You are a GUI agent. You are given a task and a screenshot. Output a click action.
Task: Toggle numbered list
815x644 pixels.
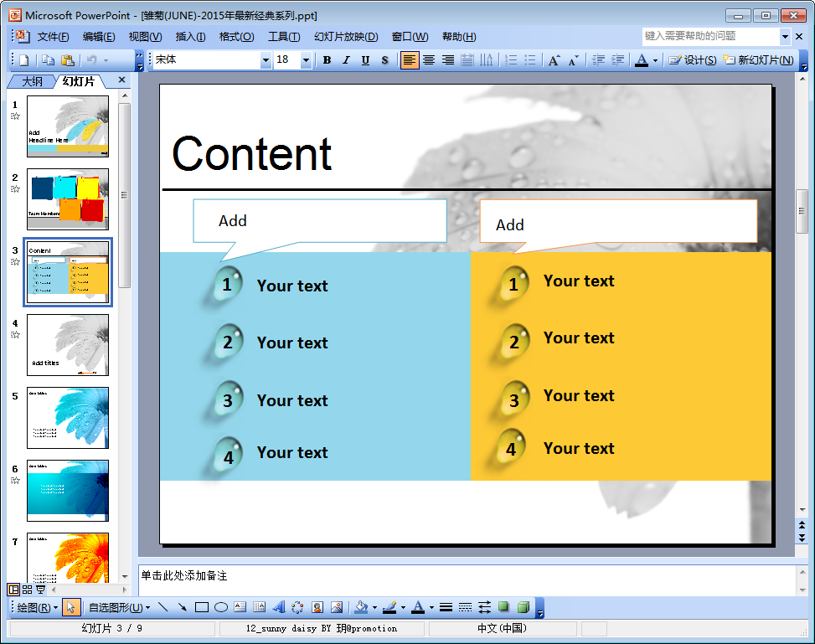pyautogui.click(x=512, y=60)
